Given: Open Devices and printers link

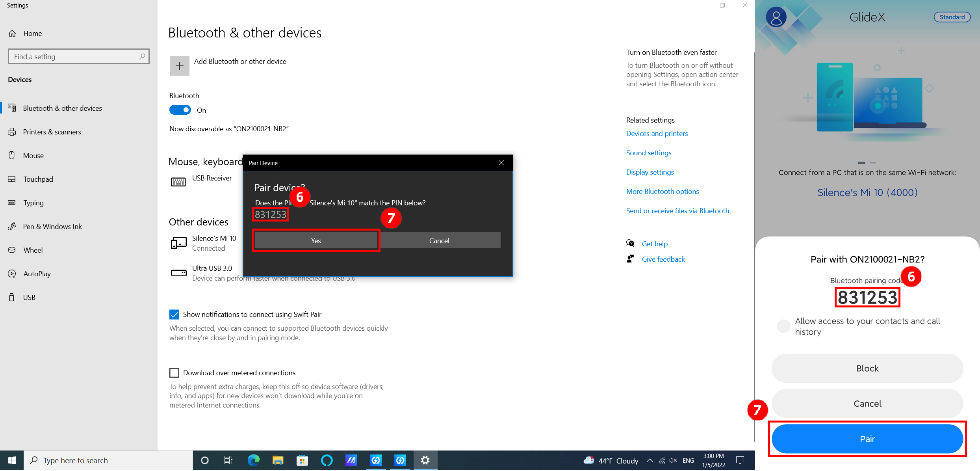Looking at the screenshot, I should (x=657, y=134).
